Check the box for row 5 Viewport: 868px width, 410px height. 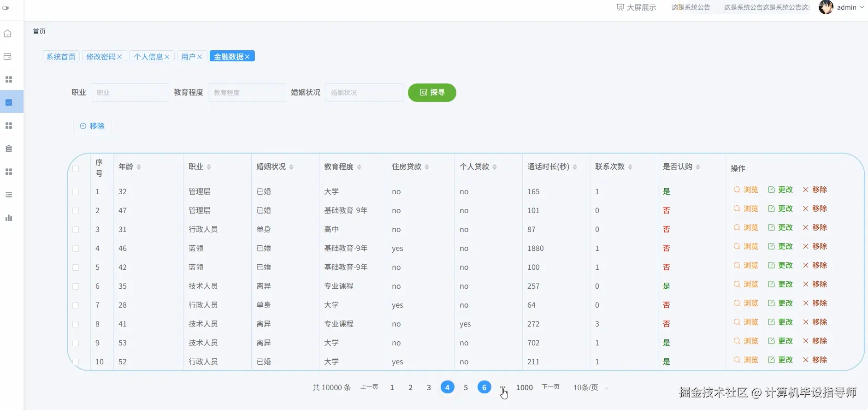click(x=76, y=267)
